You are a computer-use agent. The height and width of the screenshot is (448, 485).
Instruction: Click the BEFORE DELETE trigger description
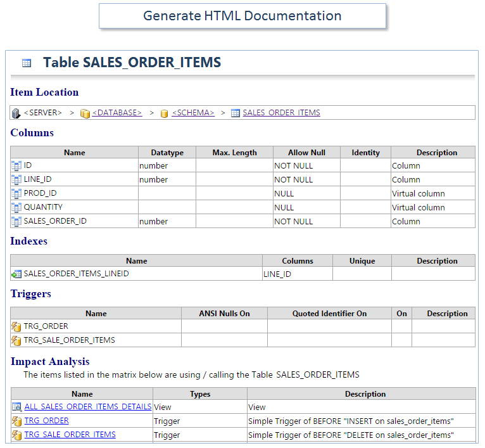[x=351, y=435]
